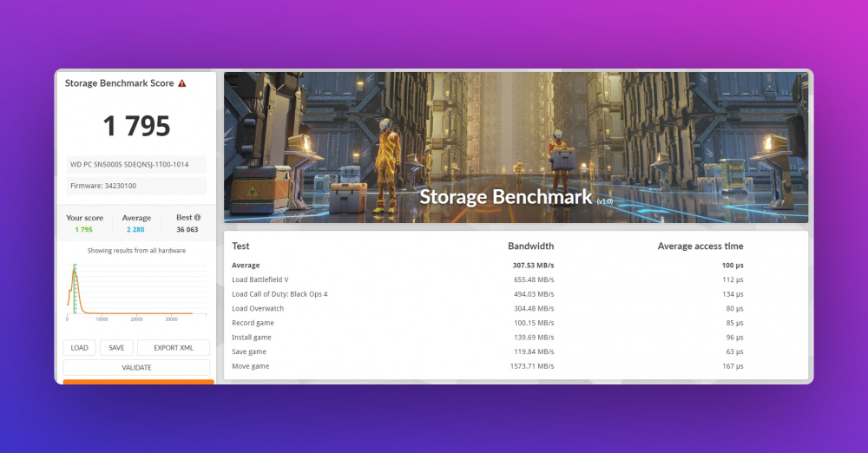Viewport: 868px width, 453px height.
Task: Select the Firmware: 34230100 field
Action: [x=136, y=186]
